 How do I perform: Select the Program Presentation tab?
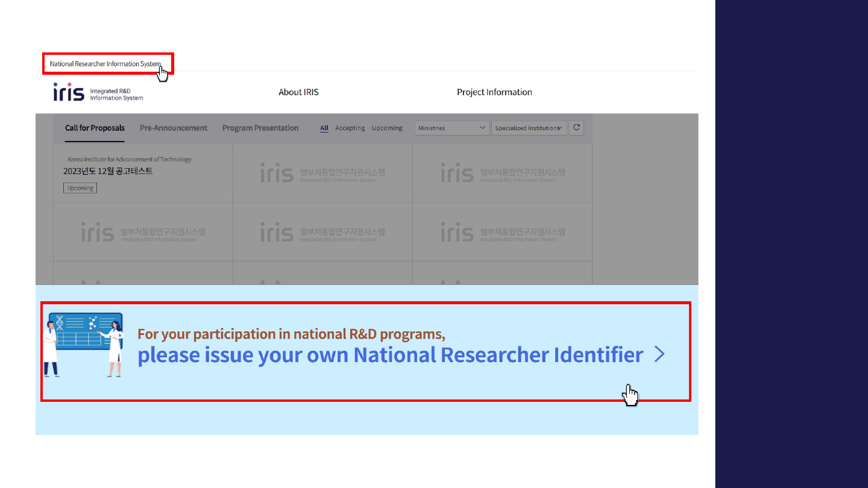pyautogui.click(x=260, y=128)
